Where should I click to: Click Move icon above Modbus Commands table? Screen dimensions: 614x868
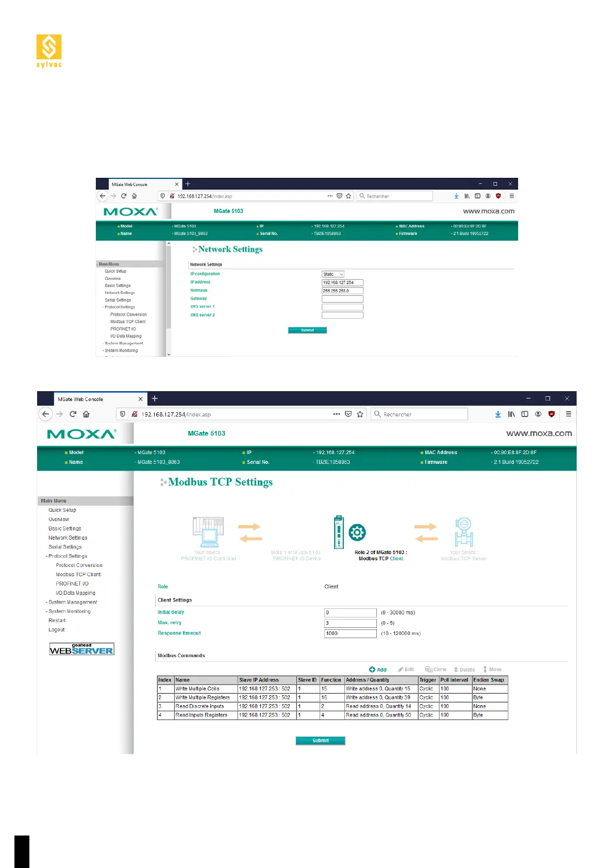(485, 670)
